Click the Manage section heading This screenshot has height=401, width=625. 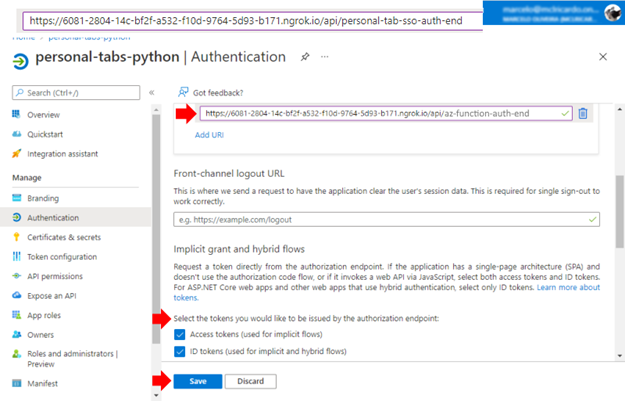pos(27,178)
